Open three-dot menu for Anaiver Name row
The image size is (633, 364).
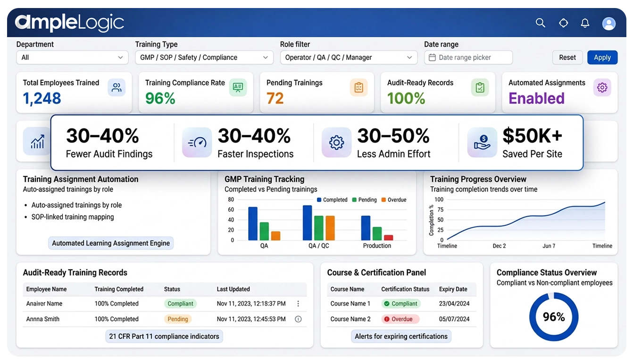click(x=298, y=304)
